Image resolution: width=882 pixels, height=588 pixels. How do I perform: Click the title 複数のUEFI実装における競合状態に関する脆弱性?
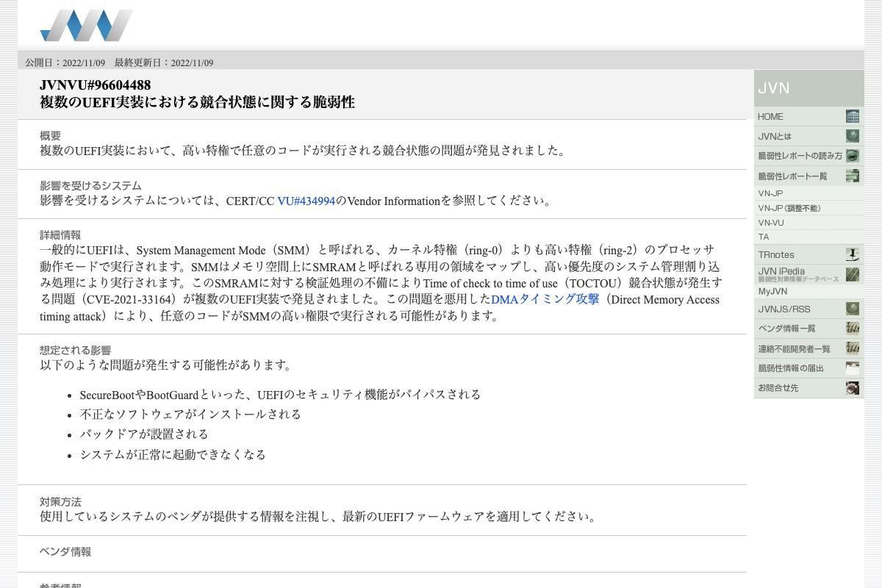(197, 102)
